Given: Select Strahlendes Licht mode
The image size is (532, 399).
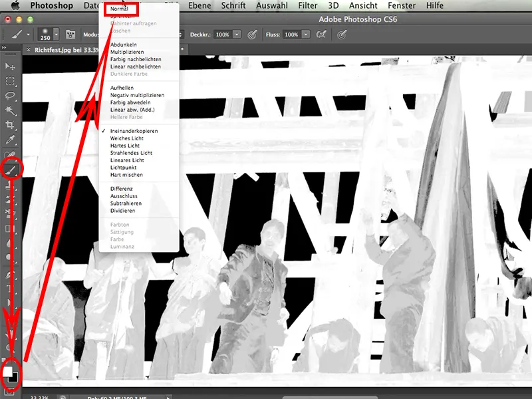Looking at the screenshot, I should pos(131,153).
